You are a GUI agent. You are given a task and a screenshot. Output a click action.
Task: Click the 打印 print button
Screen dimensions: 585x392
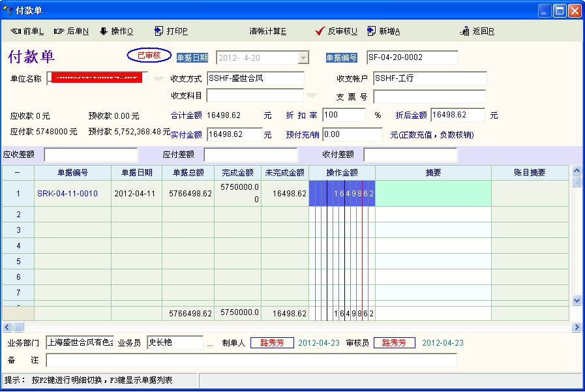(x=171, y=31)
